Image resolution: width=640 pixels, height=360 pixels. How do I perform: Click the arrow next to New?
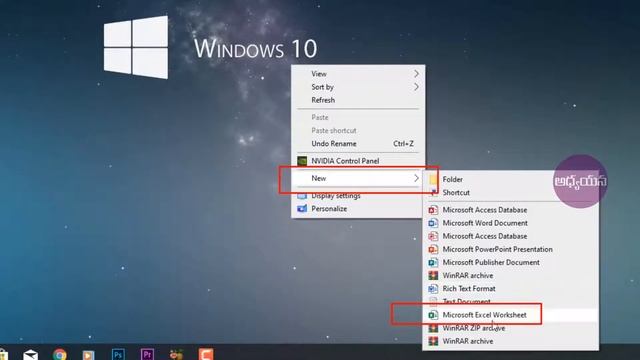416,178
